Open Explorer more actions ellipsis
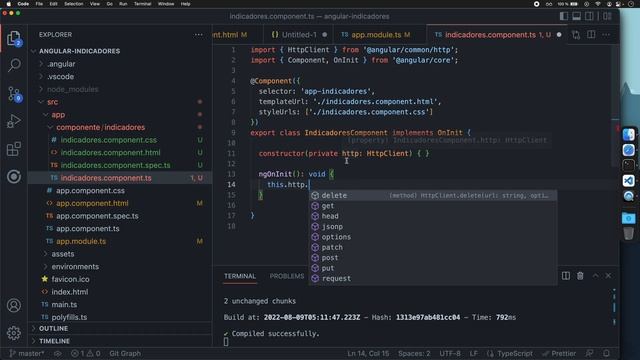This screenshot has width=640, height=360. [198, 35]
